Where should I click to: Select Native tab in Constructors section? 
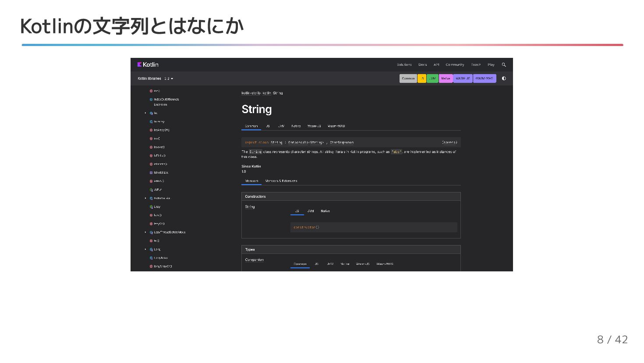325,211
